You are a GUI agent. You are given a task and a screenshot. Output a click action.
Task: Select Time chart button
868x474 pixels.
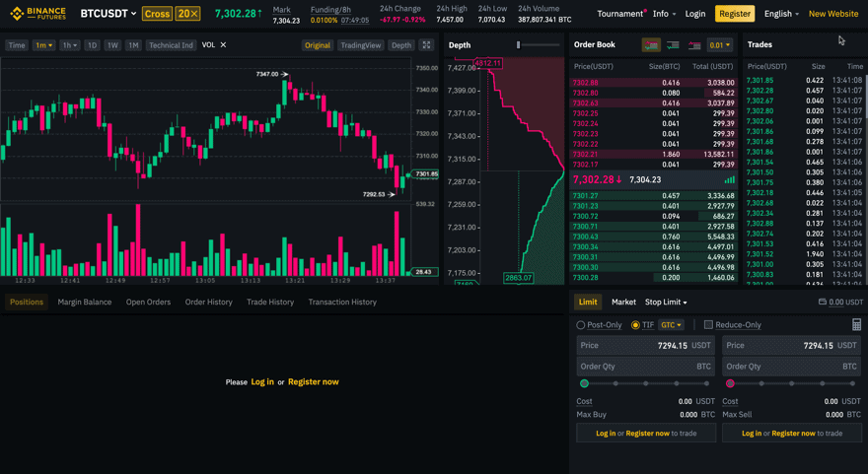17,45
